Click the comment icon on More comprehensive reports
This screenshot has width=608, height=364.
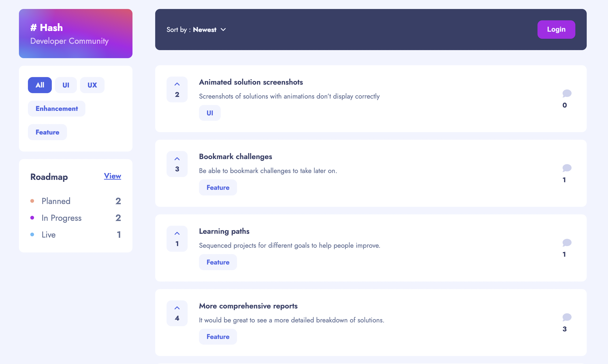tap(567, 317)
